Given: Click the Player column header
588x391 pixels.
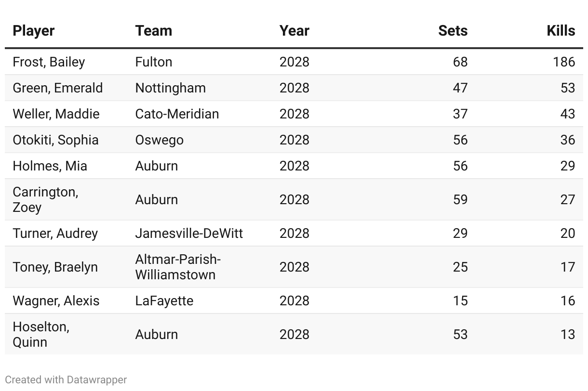Looking at the screenshot, I should pyautogui.click(x=34, y=31).
